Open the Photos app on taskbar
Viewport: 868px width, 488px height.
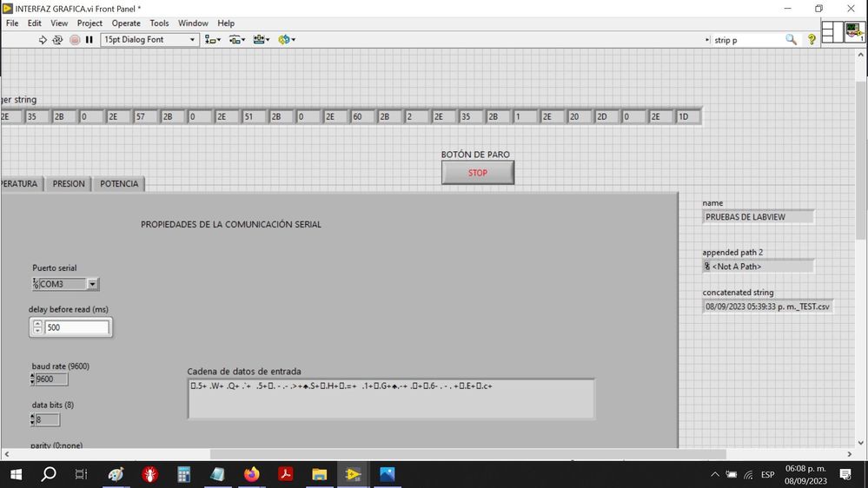pos(387,474)
